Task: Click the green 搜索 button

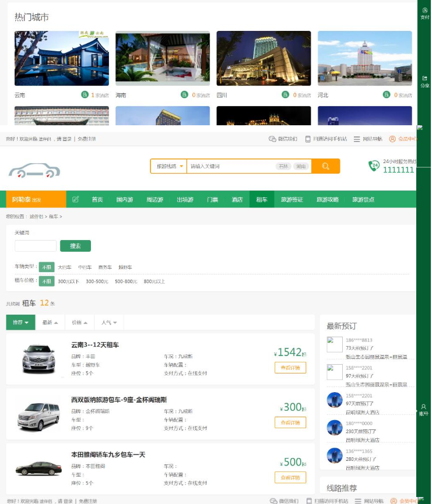Action: tap(75, 246)
